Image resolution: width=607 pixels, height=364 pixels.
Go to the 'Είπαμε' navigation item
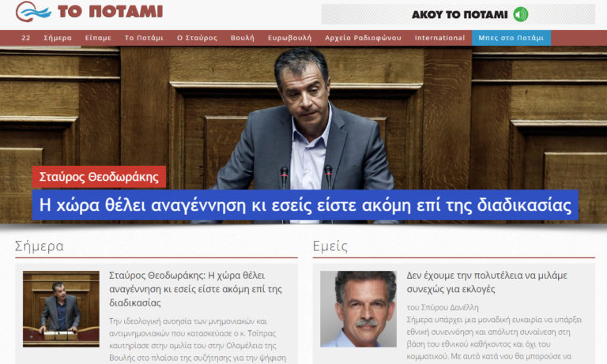[x=98, y=38]
